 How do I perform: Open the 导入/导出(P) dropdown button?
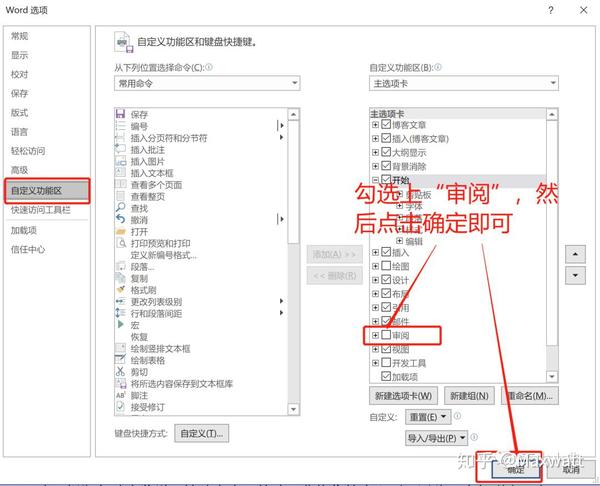(436, 438)
